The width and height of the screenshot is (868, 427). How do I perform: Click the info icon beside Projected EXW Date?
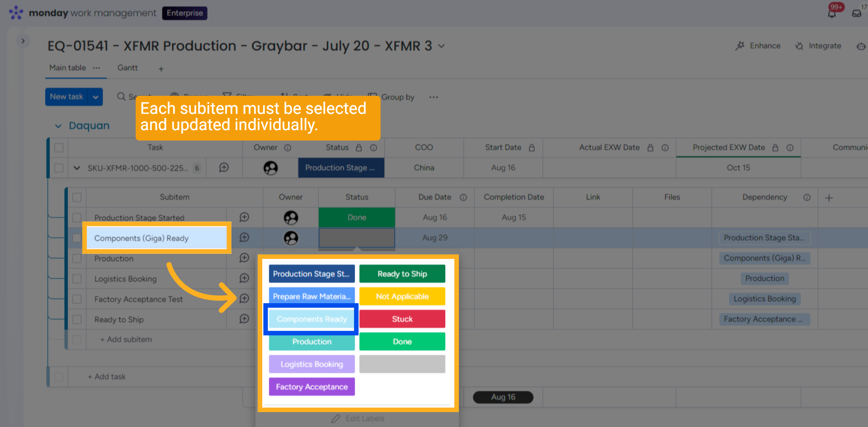tap(790, 148)
